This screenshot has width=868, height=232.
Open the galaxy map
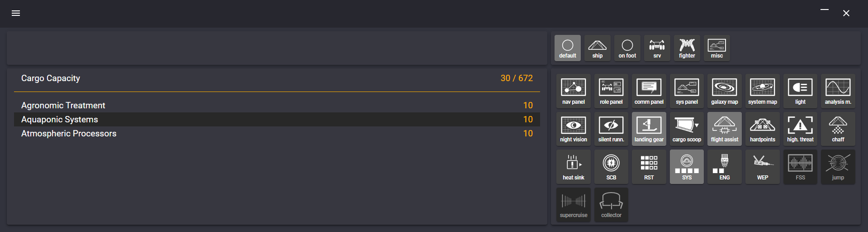tap(724, 91)
